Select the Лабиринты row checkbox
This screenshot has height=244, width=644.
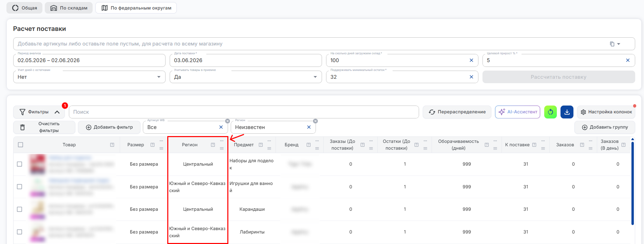pyautogui.click(x=20, y=232)
